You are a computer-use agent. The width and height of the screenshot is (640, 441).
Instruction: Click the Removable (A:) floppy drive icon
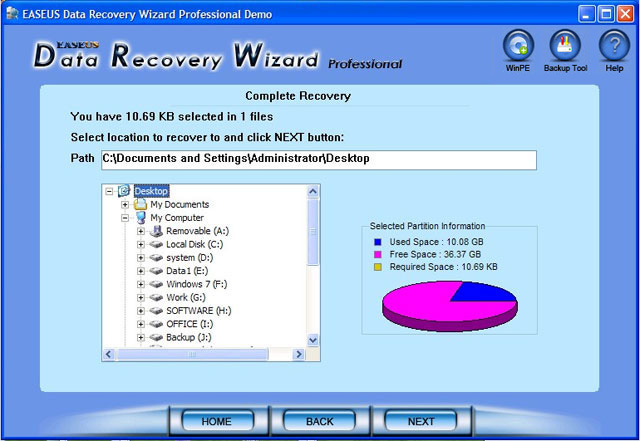coord(156,231)
